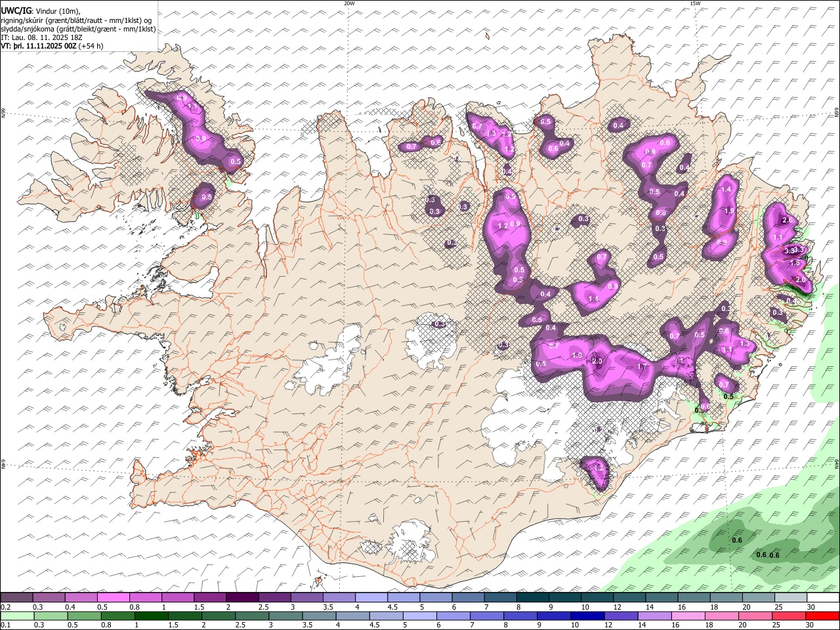
Task: Select the pale green rain swatch between 0.1 and 0.3
Action: 17,616
